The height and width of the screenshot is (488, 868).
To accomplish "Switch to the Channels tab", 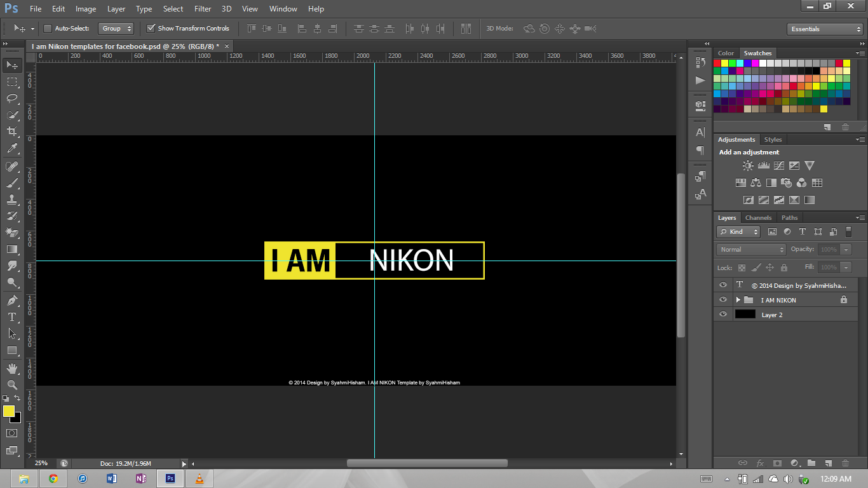I will tap(758, 218).
